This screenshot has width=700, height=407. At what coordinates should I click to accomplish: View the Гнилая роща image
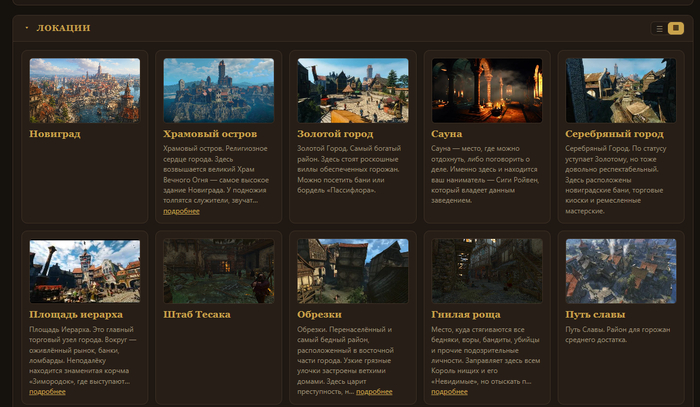point(487,271)
